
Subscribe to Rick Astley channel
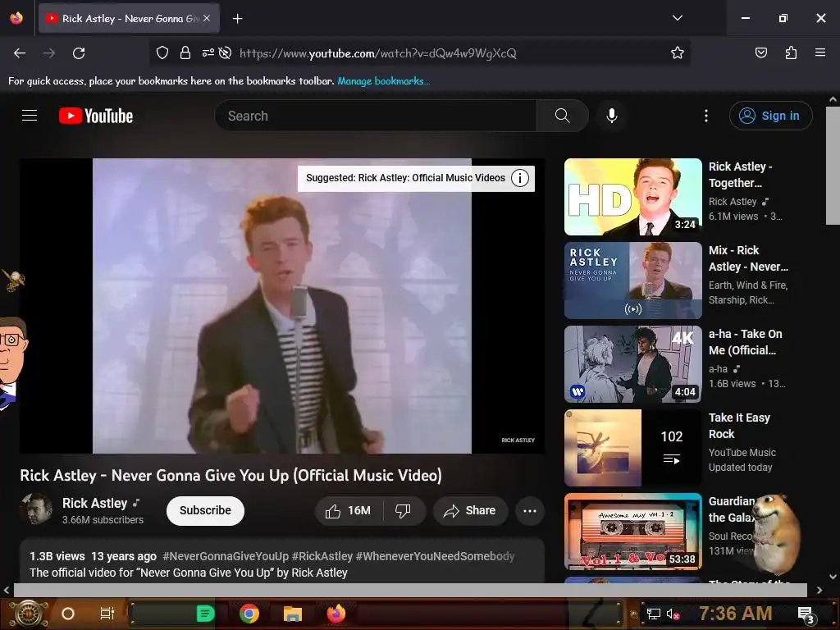coord(205,510)
